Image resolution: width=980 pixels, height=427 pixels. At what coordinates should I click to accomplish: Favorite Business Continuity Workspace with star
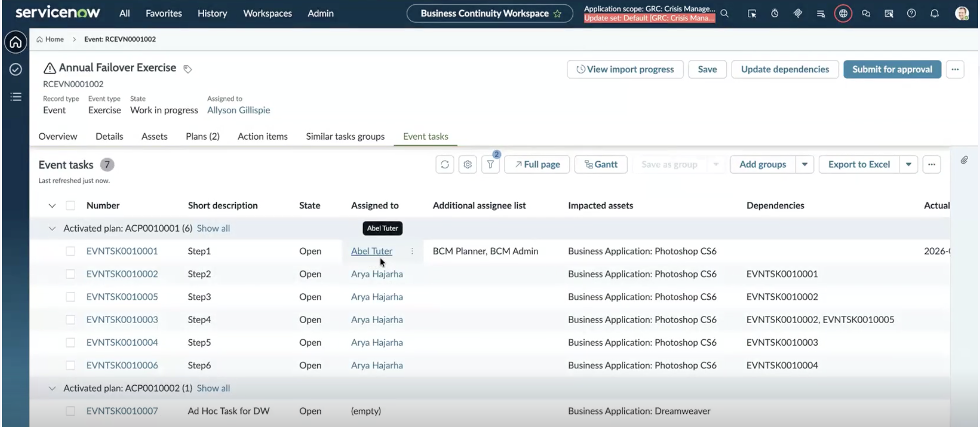[557, 14]
